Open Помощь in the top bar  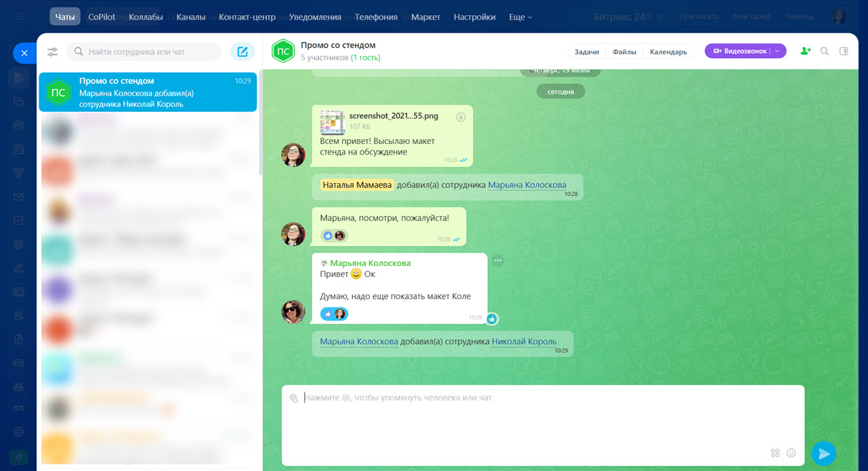click(x=799, y=16)
